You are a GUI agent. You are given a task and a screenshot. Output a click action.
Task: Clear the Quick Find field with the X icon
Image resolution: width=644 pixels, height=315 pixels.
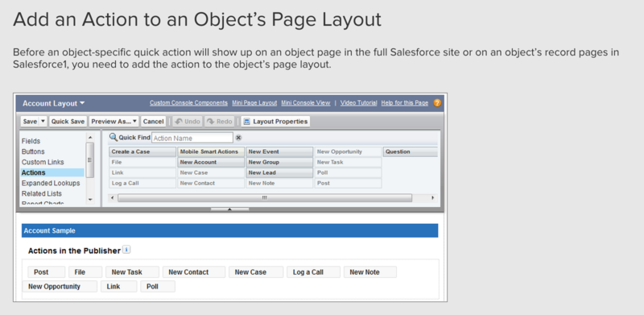pos(238,138)
